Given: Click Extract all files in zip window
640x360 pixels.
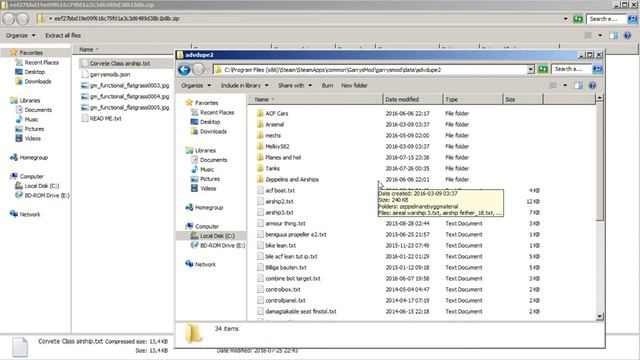Looking at the screenshot, I should pyautogui.click(x=63, y=36).
